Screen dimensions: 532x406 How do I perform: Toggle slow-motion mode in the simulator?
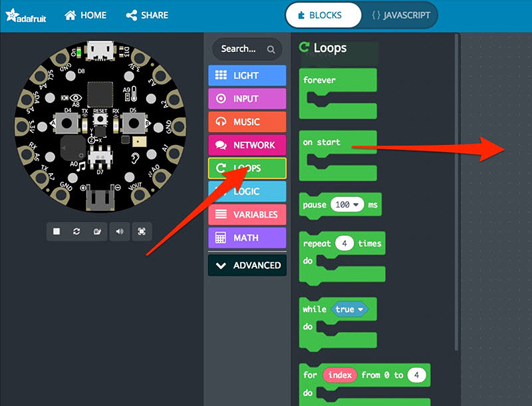(x=98, y=232)
